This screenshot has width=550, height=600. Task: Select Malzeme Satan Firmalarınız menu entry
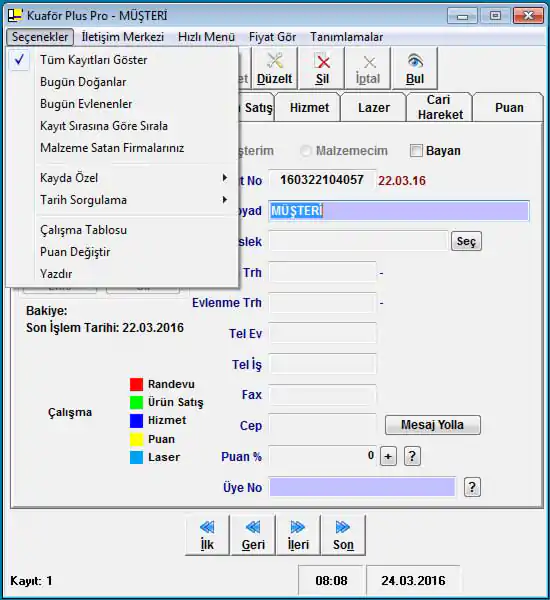122,148
